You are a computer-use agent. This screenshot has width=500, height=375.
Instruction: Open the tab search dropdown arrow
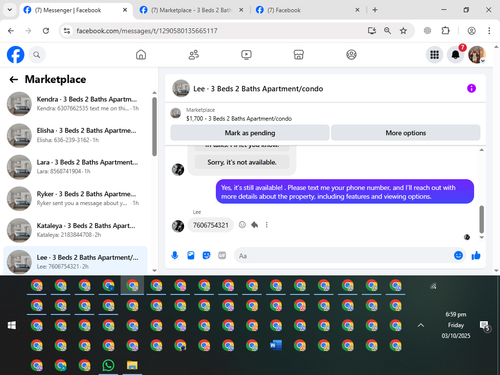(10, 10)
